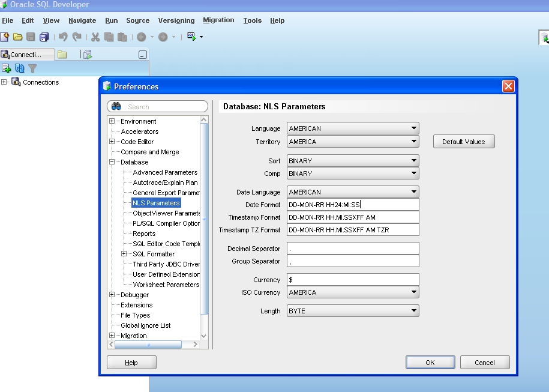Click the Open folder toolbar icon

click(17, 37)
